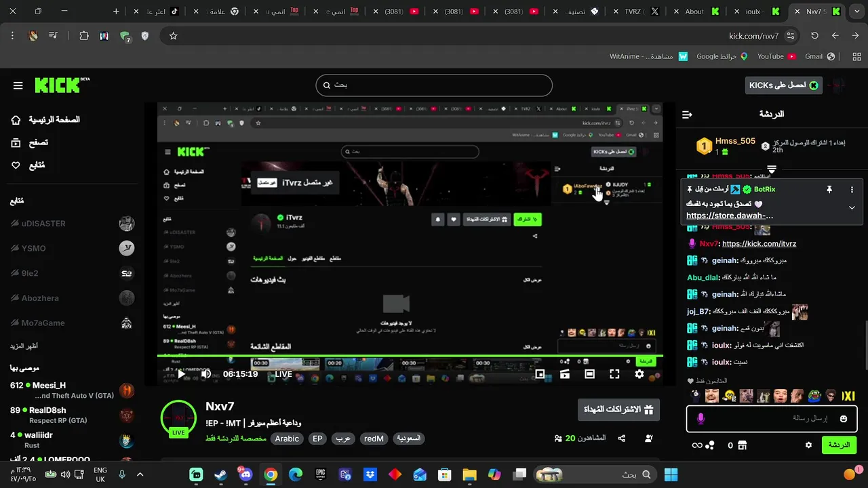The width and height of the screenshot is (868, 488).
Task: Jump to LIVE in the player
Action: (283, 373)
